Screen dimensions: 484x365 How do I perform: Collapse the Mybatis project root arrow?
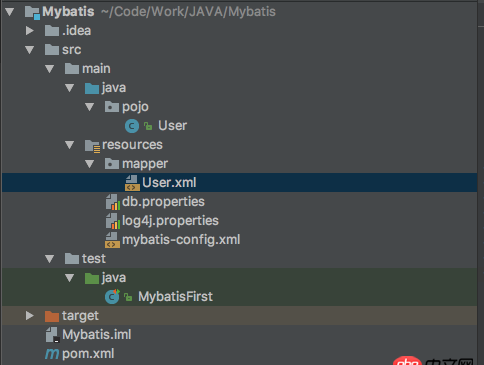tap(10, 12)
